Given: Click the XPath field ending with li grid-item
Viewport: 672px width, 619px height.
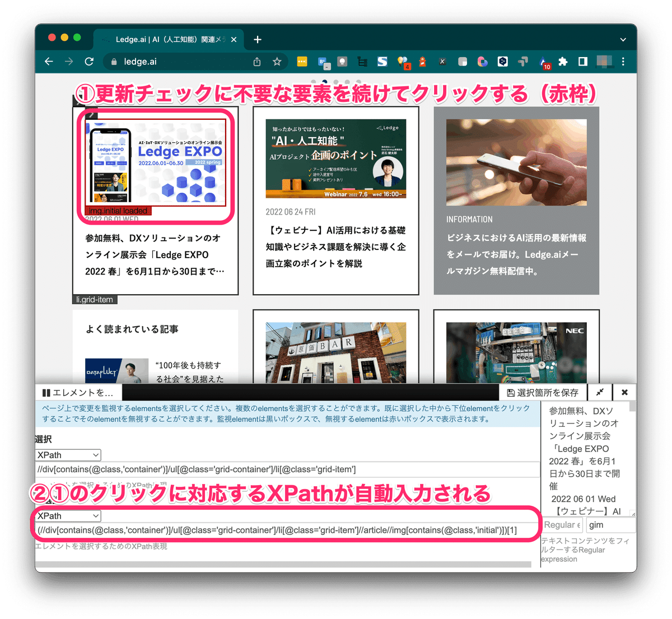Looking at the screenshot, I should click(x=287, y=469).
